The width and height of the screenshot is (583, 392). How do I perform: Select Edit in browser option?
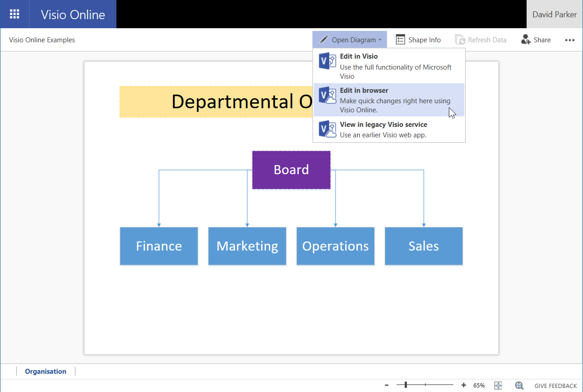click(x=389, y=100)
